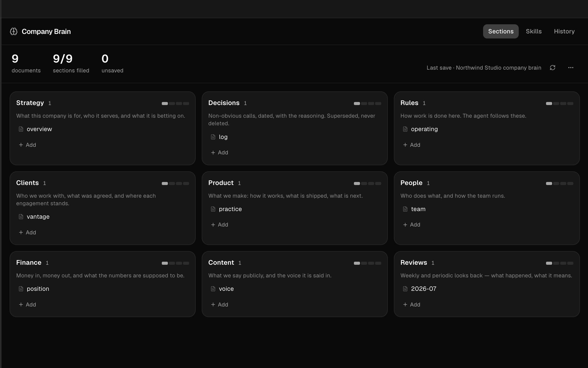Click the 9 documents counter
This screenshot has width=588, height=368.
coord(26,63)
